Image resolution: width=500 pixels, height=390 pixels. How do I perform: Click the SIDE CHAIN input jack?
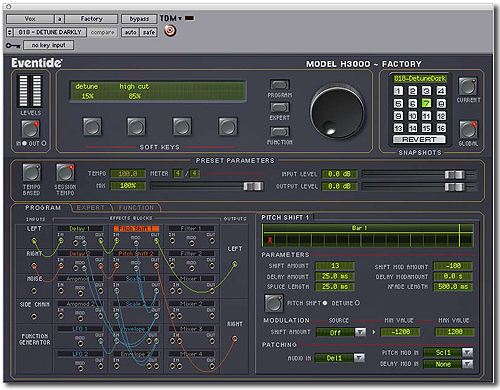(x=34, y=316)
